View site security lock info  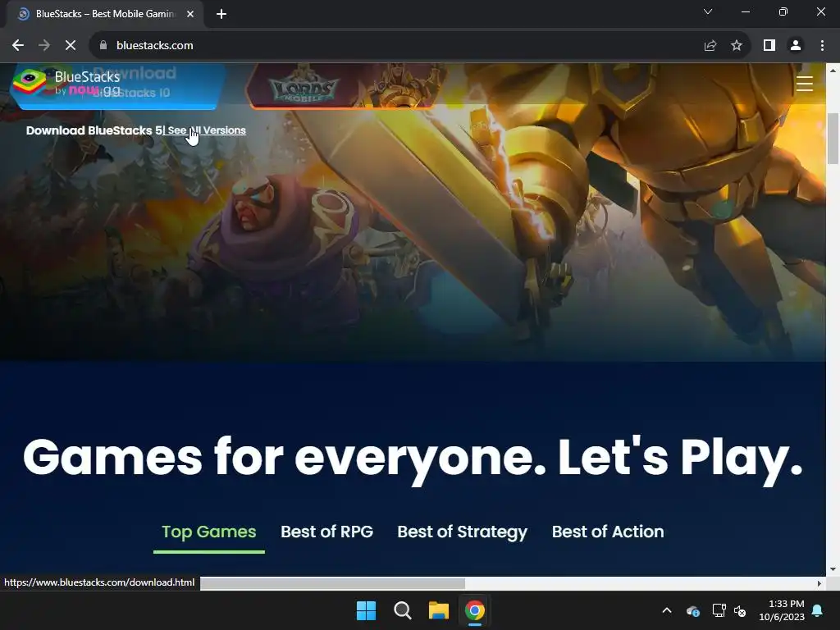tap(103, 46)
